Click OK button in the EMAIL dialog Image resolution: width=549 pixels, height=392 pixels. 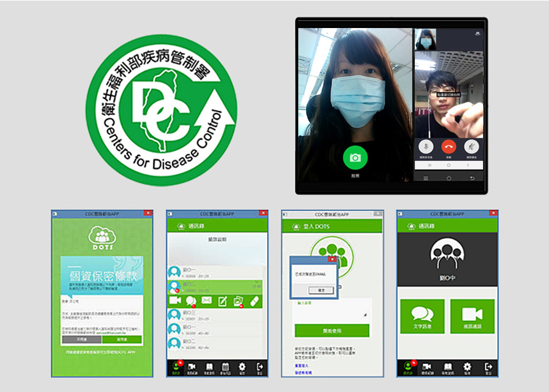321,290
